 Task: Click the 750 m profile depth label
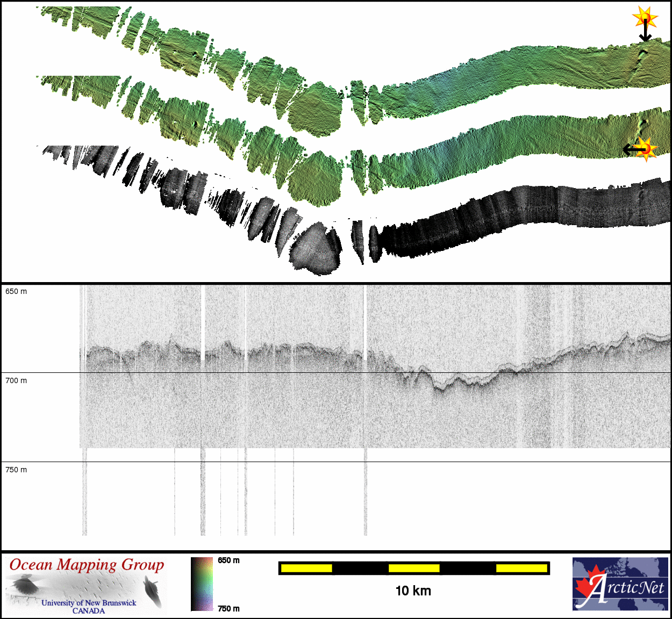pos(16,470)
